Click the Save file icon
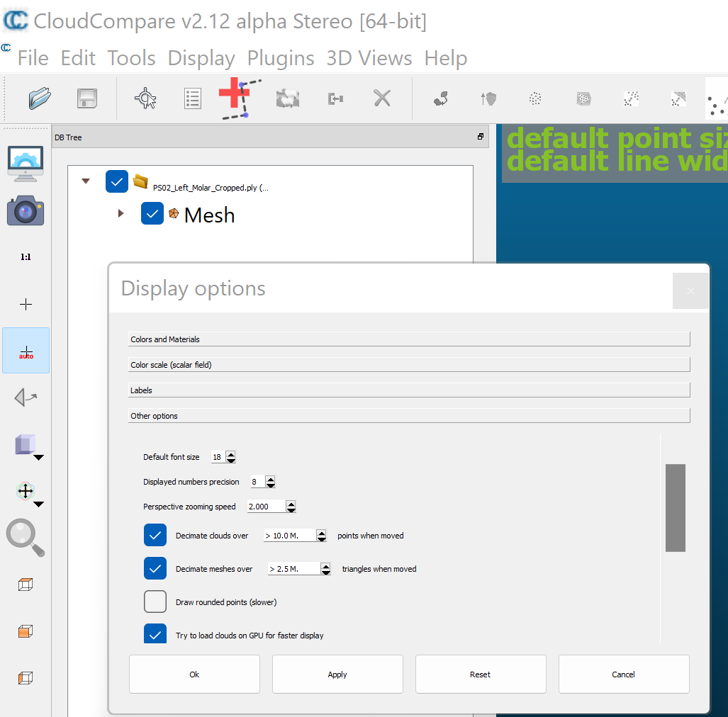Screen dimensions: 728x717 [86, 98]
